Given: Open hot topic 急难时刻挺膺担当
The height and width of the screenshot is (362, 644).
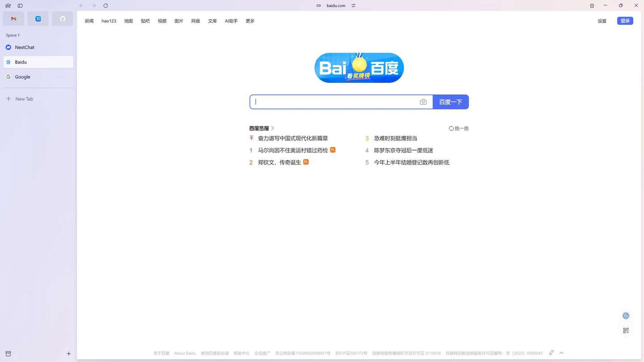Looking at the screenshot, I should click(396, 139).
